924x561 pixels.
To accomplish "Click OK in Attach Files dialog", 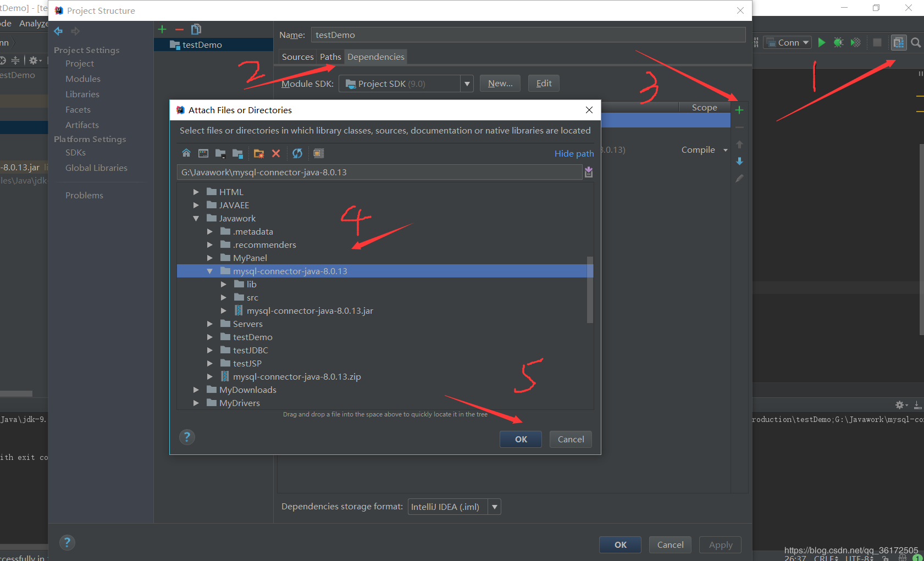I will click(521, 439).
